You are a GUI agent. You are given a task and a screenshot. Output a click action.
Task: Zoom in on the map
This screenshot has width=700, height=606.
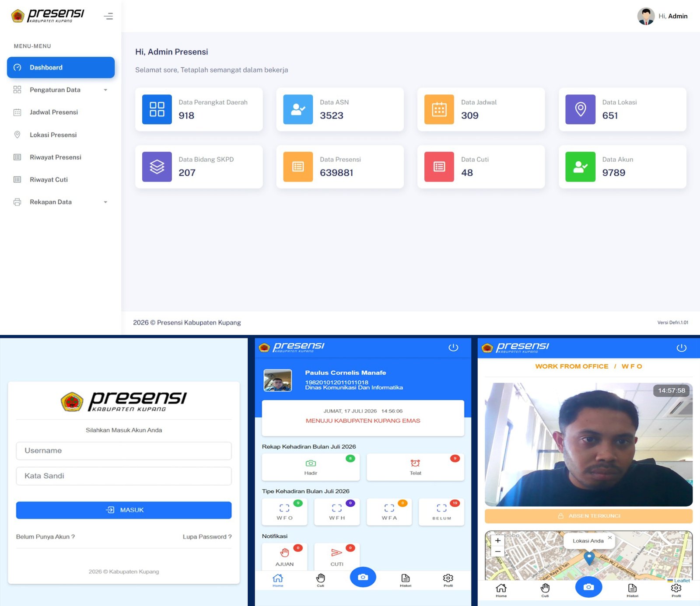[x=498, y=540]
